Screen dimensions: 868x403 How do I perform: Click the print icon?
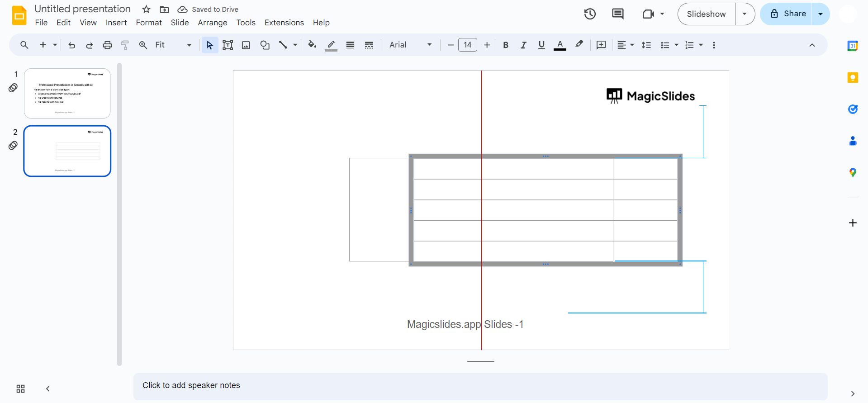pyautogui.click(x=107, y=45)
